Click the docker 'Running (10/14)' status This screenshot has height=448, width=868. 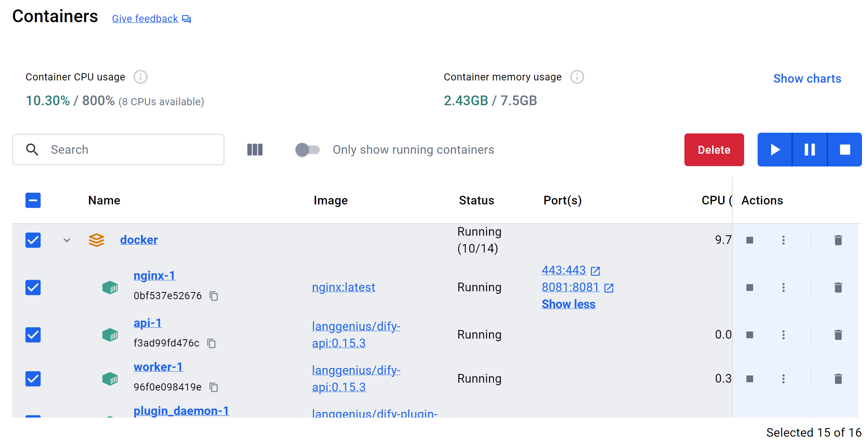[479, 240]
